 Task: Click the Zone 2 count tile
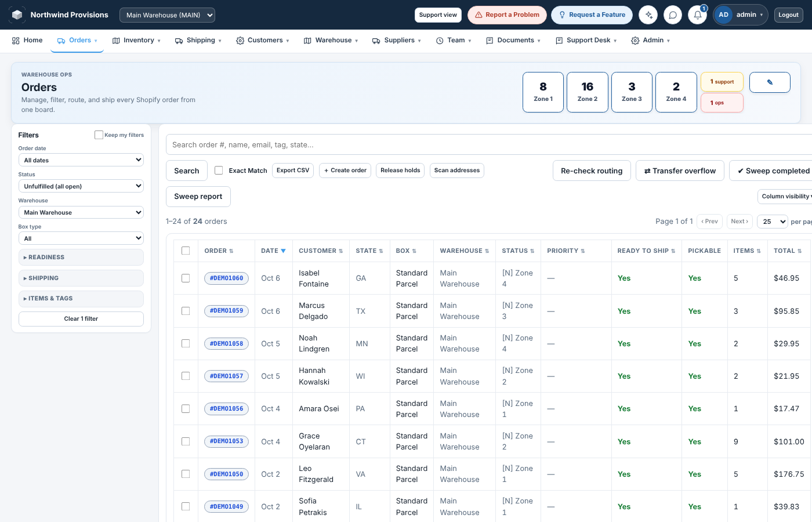point(588,92)
